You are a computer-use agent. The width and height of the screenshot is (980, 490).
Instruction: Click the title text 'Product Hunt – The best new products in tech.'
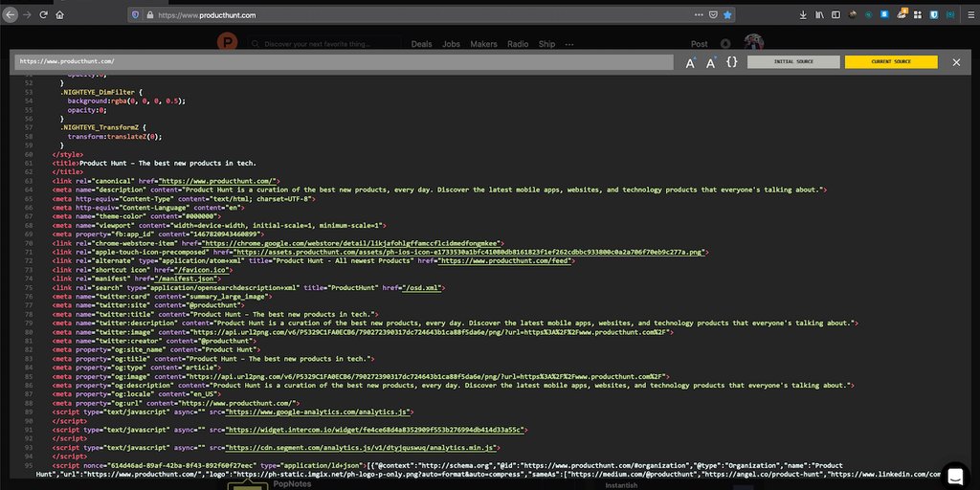168,163
